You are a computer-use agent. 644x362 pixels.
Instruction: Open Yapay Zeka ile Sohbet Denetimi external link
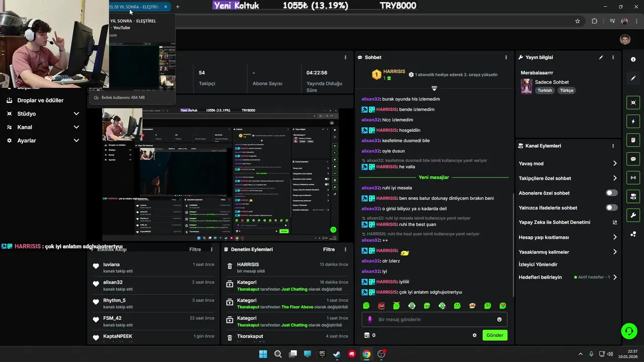point(615,222)
